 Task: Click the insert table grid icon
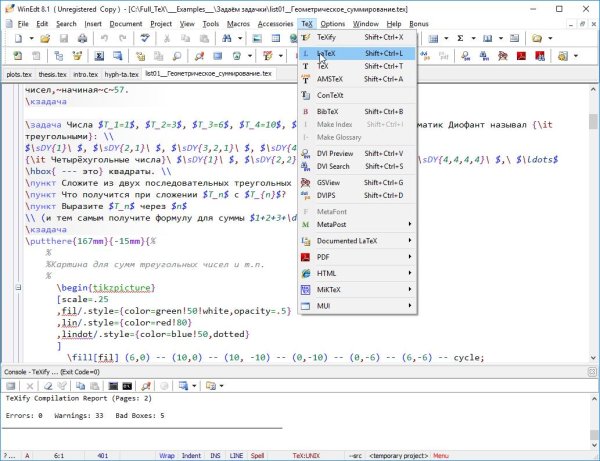click(x=276, y=38)
